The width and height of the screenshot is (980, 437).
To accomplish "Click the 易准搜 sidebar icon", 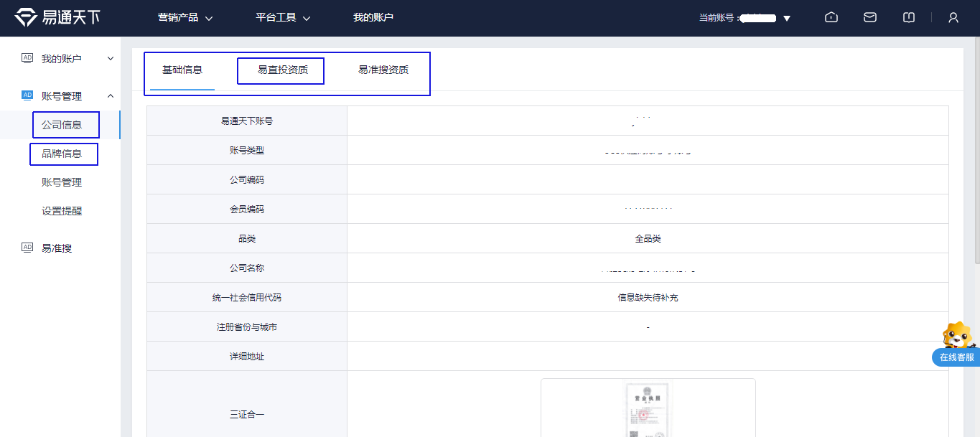I will point(27,248).
